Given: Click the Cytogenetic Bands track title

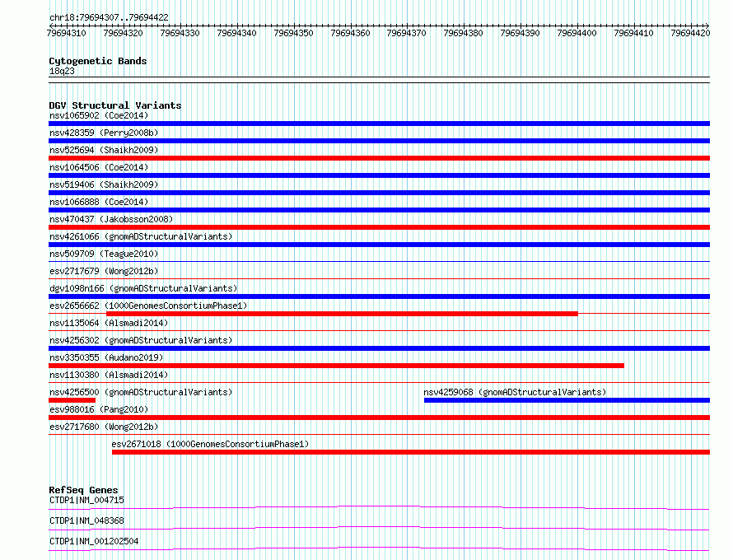Looking at the screenshot, I should click(98, 61).
